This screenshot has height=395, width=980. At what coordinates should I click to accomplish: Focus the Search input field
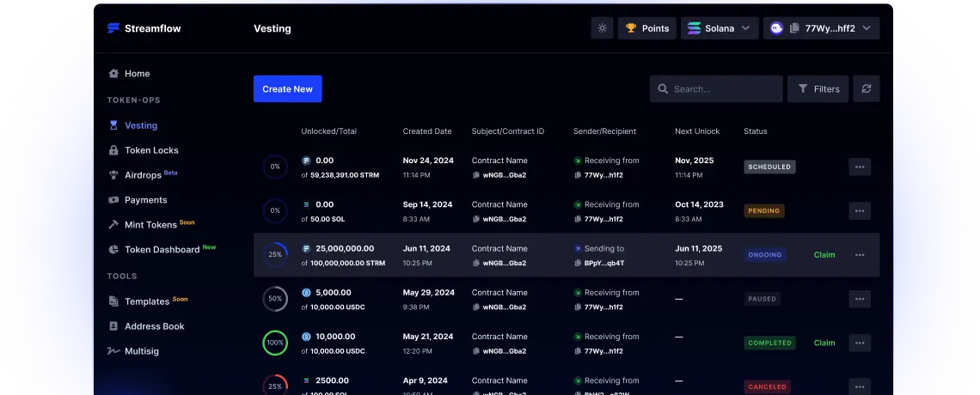click(x=716, y=88)
